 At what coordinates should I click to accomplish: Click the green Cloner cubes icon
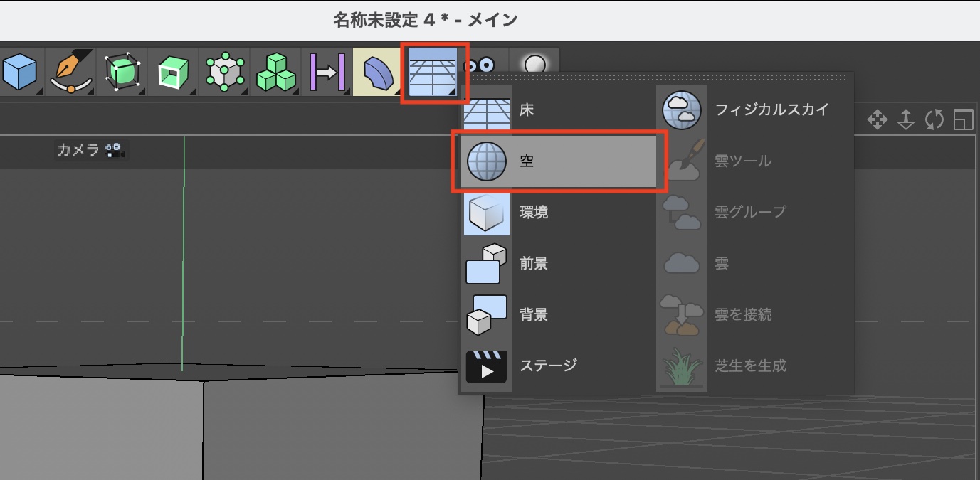(x=275, y=72)
